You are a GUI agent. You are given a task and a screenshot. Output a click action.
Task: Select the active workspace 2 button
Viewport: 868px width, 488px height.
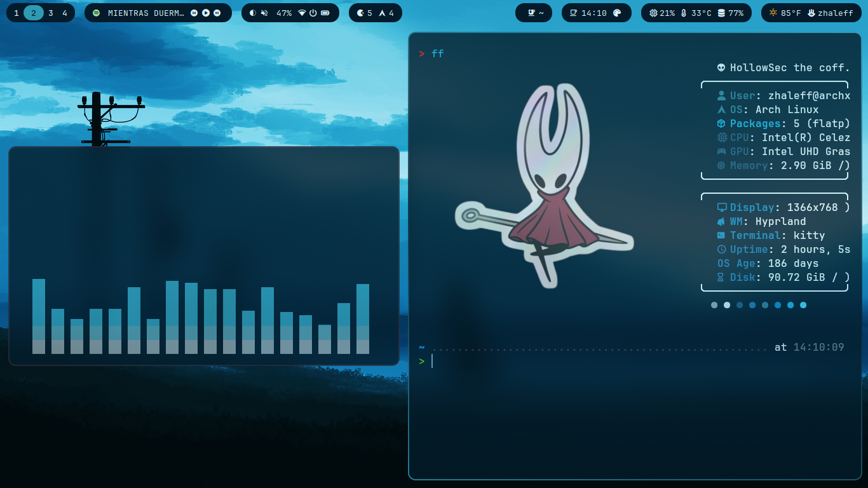(34, 13)
